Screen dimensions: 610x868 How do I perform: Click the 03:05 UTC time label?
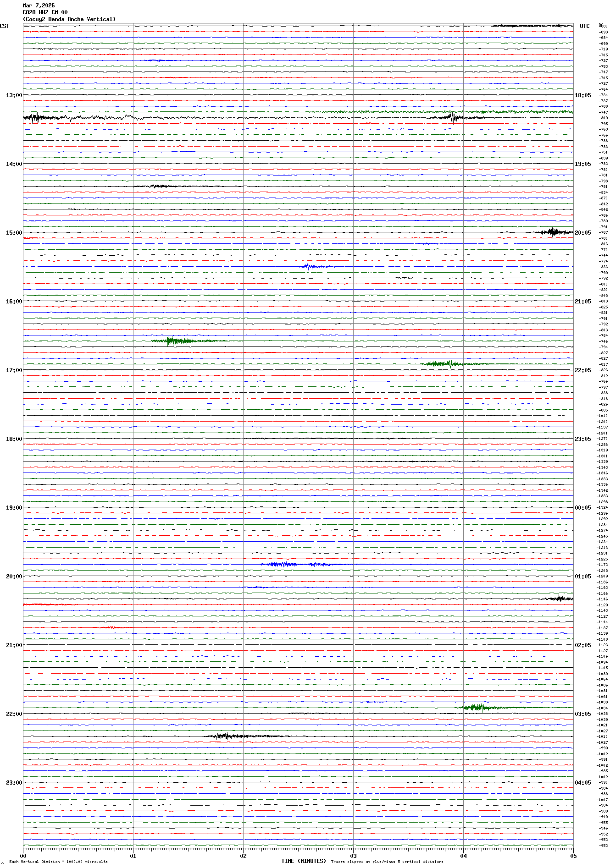(582, 714)
